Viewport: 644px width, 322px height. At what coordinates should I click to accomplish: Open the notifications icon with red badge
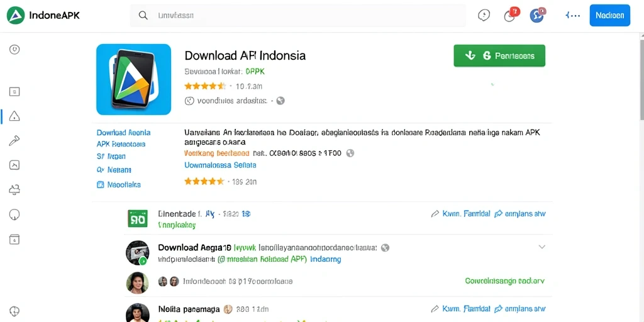coord(511,15)
